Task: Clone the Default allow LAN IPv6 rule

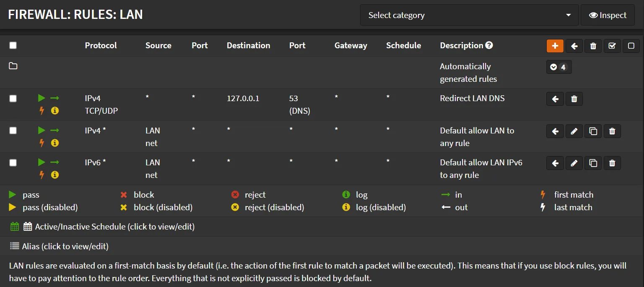Action: click(x=593, y=163)
